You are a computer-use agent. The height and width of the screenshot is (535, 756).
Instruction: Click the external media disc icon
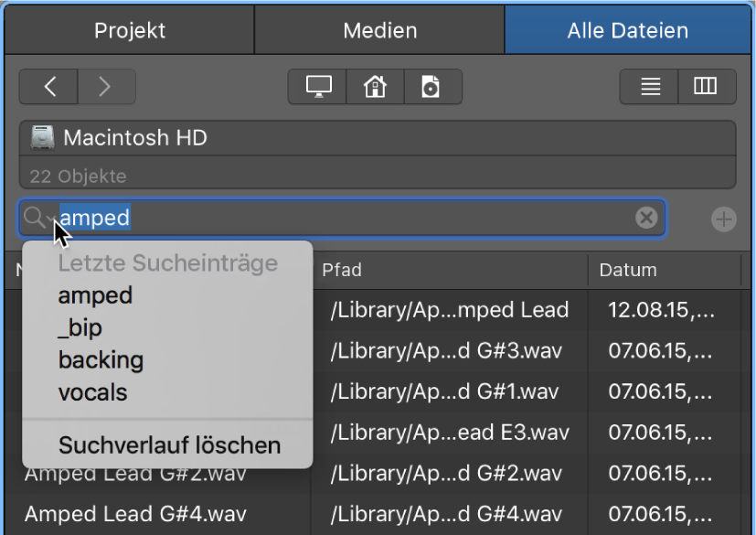[x=431, y=86]
